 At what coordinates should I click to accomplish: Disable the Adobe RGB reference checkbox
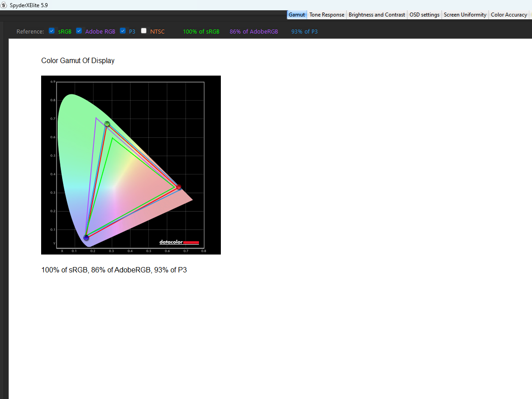[79, 31]
